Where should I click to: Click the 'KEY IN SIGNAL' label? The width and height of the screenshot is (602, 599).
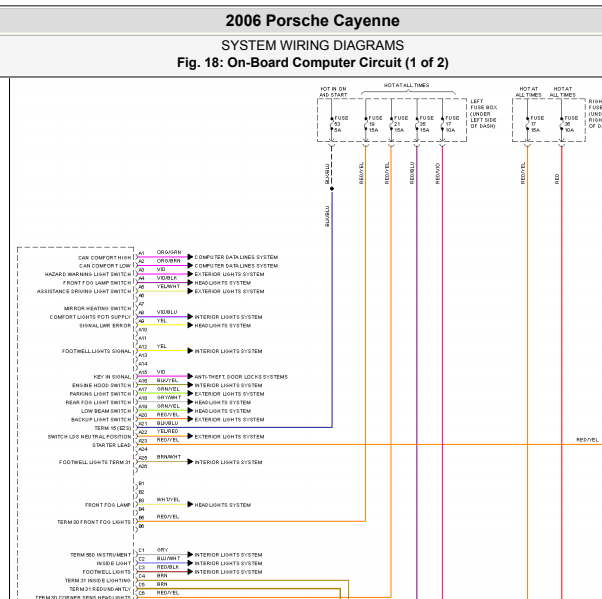(112, 377)
